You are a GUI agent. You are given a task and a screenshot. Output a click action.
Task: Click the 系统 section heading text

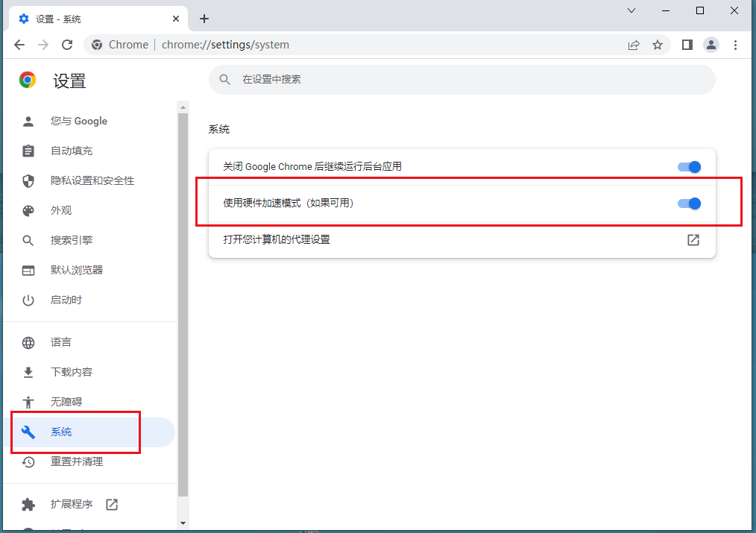(x=219, y=129)
